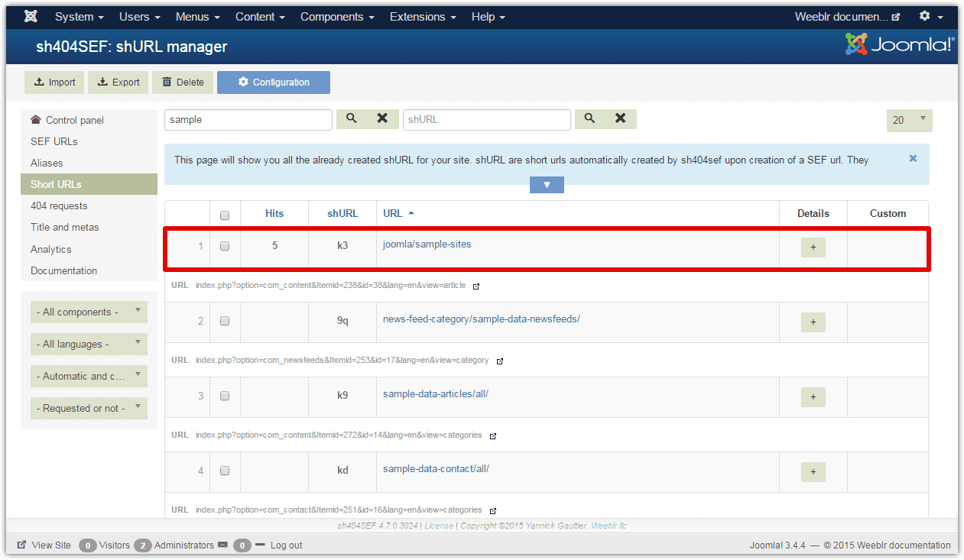Clear the 'sample' search filter
This screenshot has height=560, width=964.
pos(382,118)
